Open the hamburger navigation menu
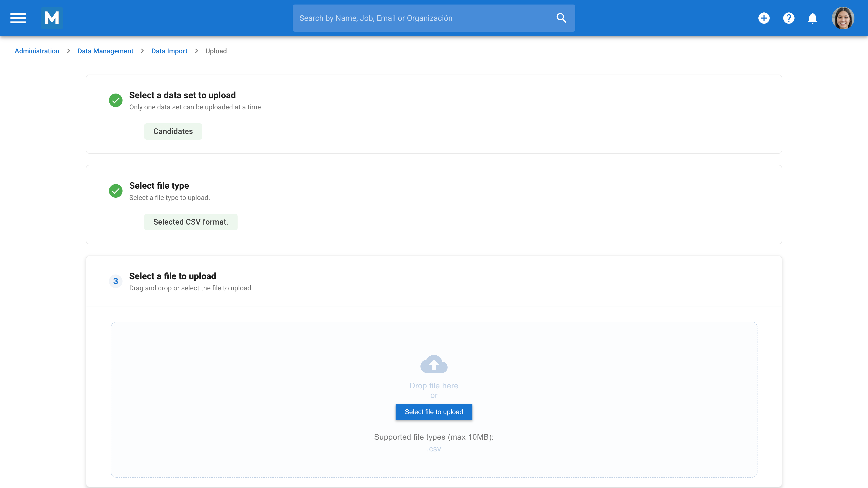 pos(18,18)
